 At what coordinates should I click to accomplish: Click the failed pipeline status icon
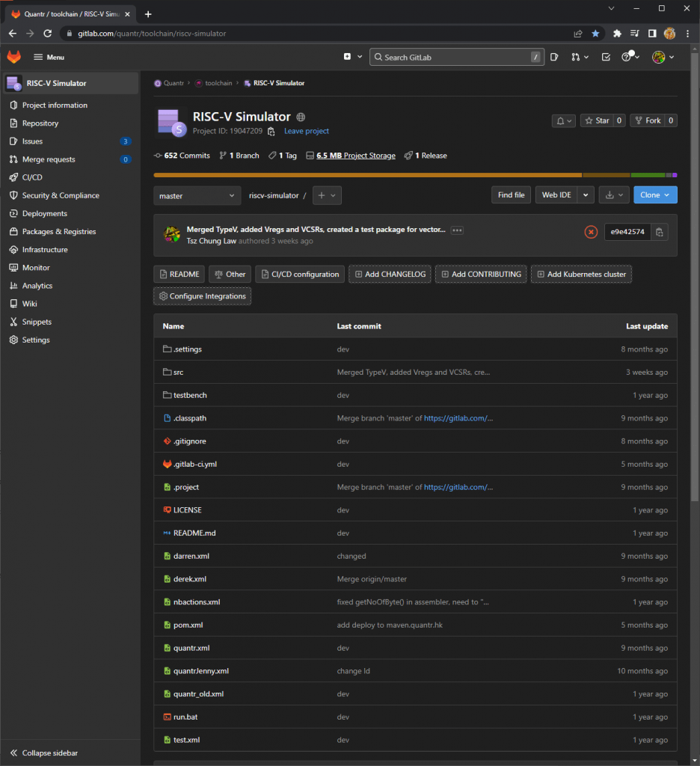(591, 232)
